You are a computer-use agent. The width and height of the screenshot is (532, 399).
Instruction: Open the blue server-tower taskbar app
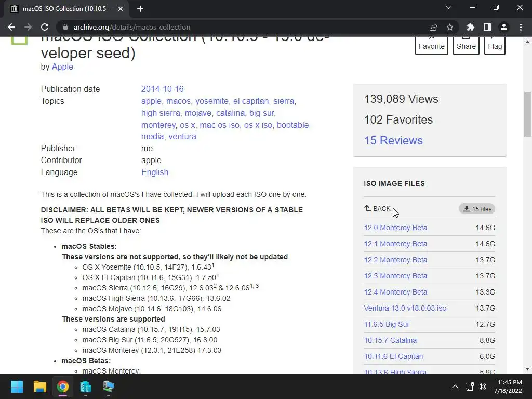pyautogui.click(x=86, y=387)
